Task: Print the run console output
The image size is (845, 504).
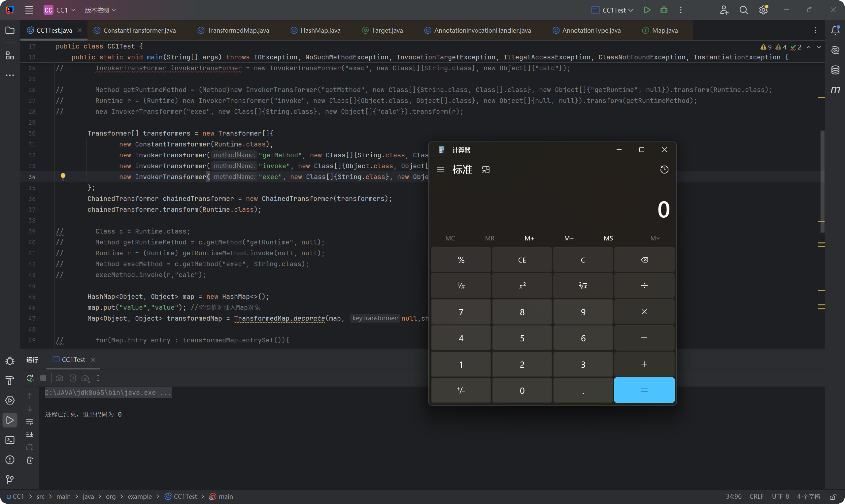Action: pos(30,447)
